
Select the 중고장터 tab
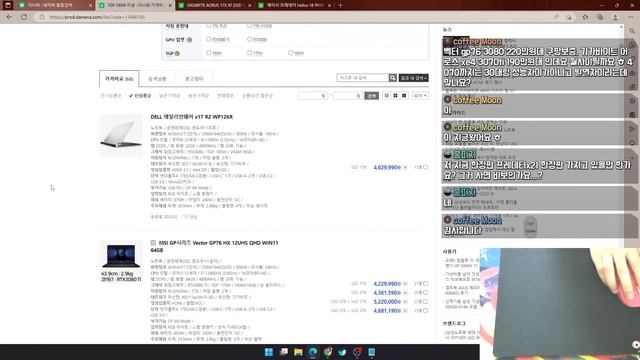coord(194,79)
